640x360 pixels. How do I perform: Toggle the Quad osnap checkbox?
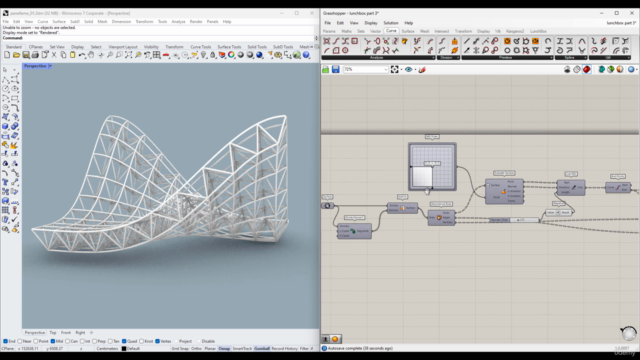[124, 341]
